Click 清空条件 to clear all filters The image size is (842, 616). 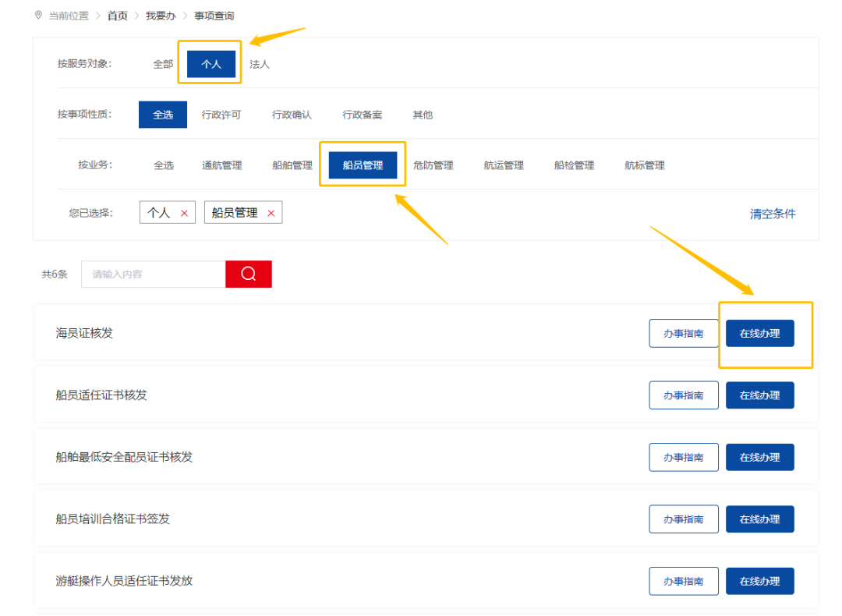pos(773,214)
